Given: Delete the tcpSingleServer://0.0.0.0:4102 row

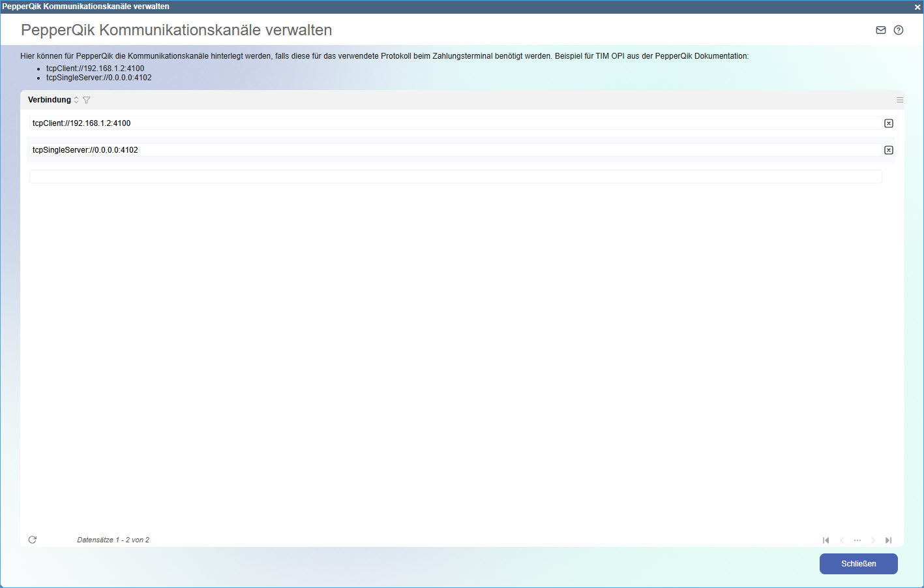Looking at the screenshot, I should (889, 150).
